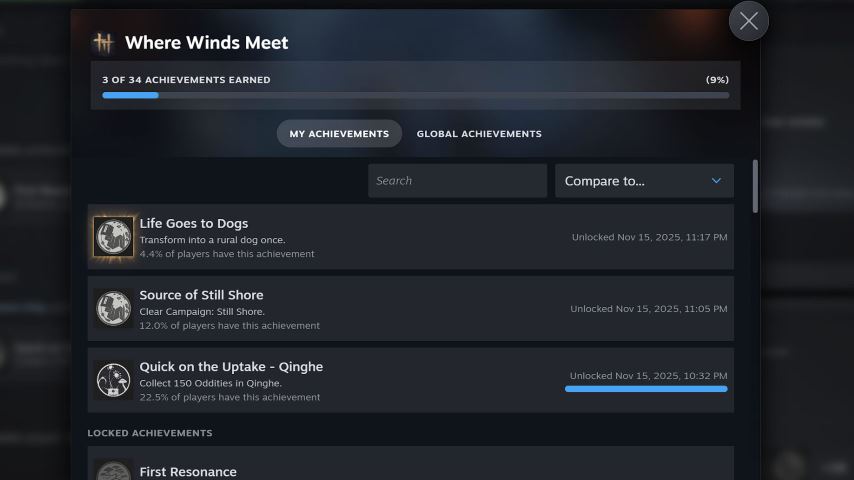Click the 3 of 34 Achievements Earned label
The width and height of the screenshot is (854, 480).
186,80
